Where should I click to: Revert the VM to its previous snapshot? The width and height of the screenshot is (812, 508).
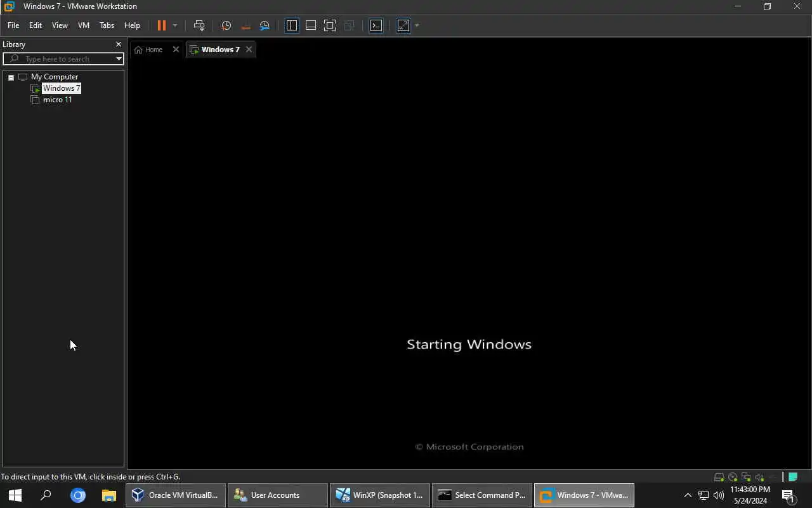[x=246, y=25]
